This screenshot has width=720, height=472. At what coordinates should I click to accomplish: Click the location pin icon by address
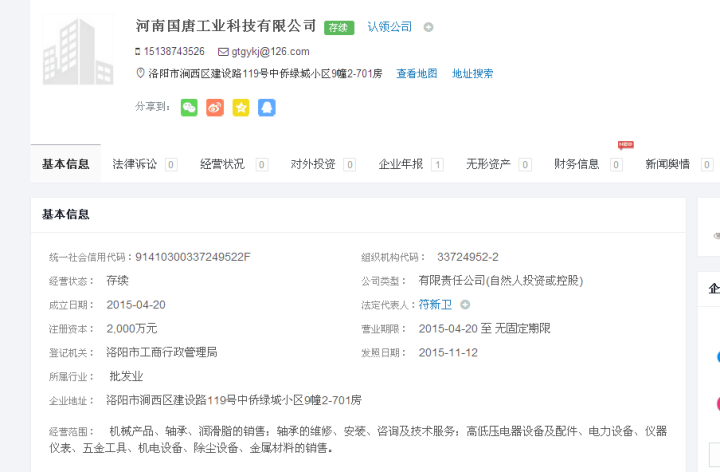(x=140, y=73)
